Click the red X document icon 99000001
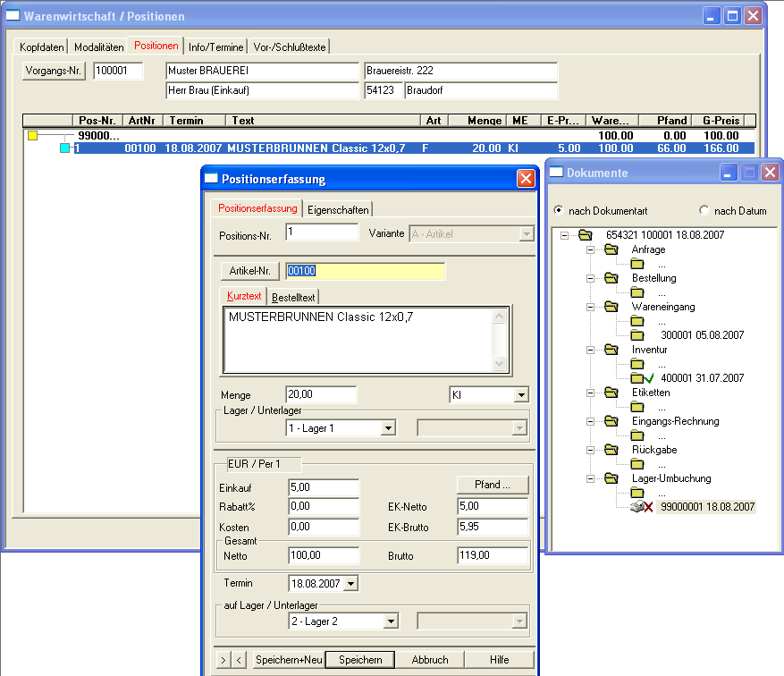This screenshot has height=676, width=784. (x=641, y=507)
